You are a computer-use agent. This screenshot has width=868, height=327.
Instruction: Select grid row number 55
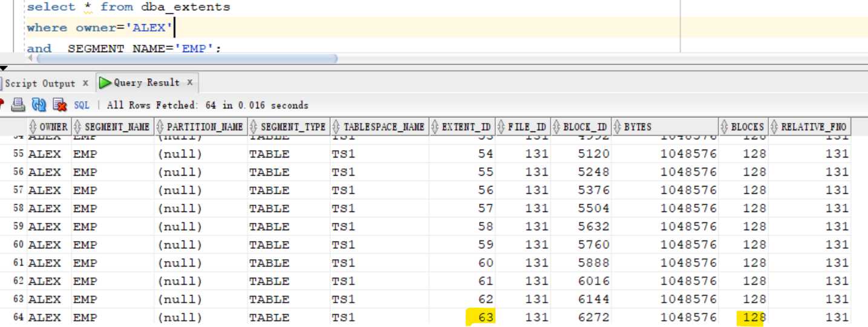pos(18,154)
